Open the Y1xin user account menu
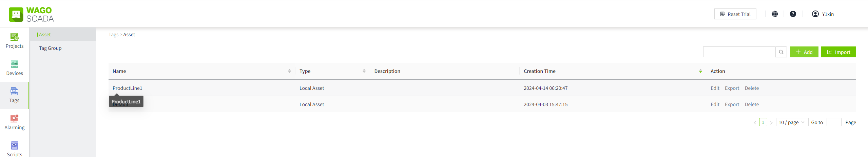 [823, 14]
